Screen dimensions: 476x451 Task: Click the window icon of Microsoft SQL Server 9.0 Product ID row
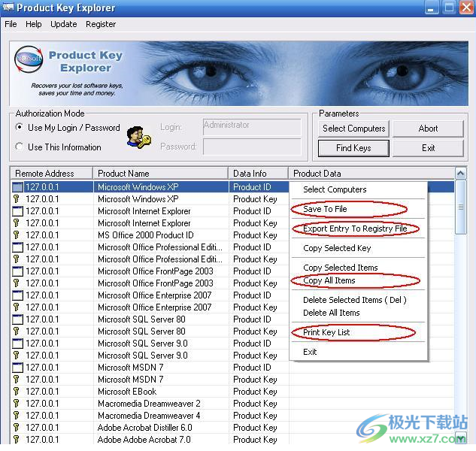coord(17,344)
